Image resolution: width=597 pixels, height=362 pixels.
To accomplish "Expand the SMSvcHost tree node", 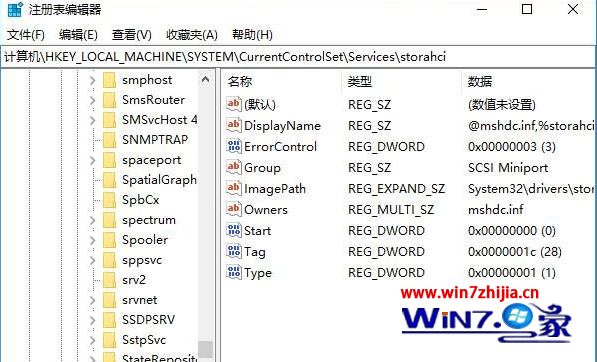I will click(93, 120).
